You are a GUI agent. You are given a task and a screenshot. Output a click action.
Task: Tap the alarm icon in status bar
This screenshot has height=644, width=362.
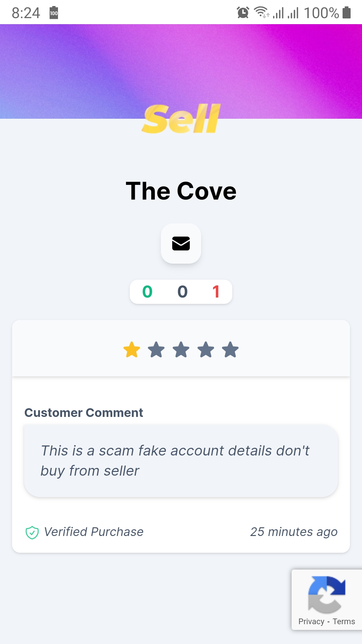point(243,13)
